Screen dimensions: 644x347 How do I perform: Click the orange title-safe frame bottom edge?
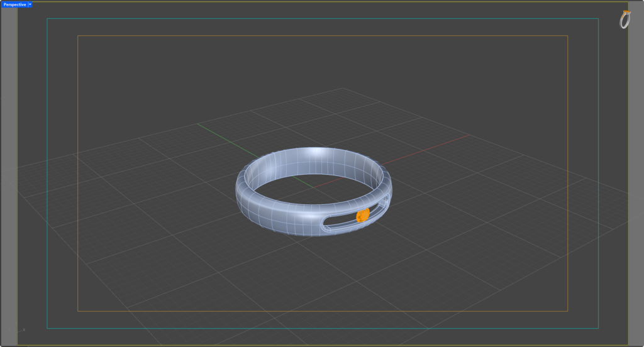pyautogui.click(x=323, y=311)
